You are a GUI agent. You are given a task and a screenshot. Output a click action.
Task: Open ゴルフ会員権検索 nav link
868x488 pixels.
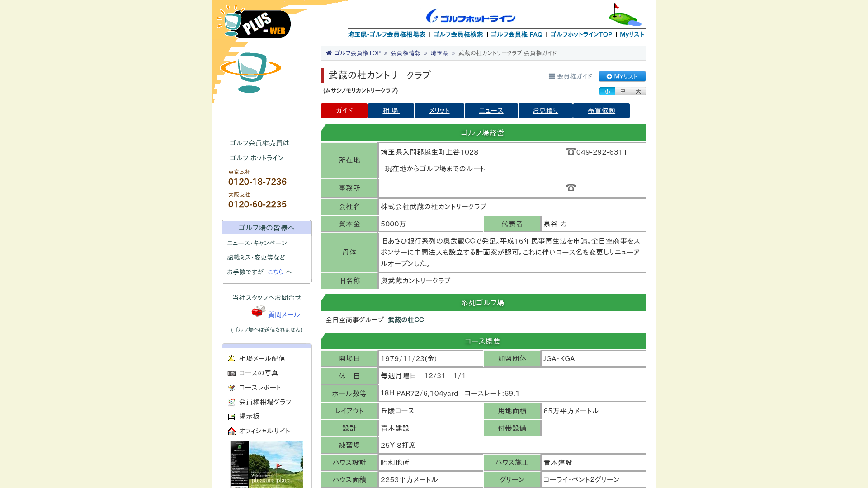pos(458,34)
